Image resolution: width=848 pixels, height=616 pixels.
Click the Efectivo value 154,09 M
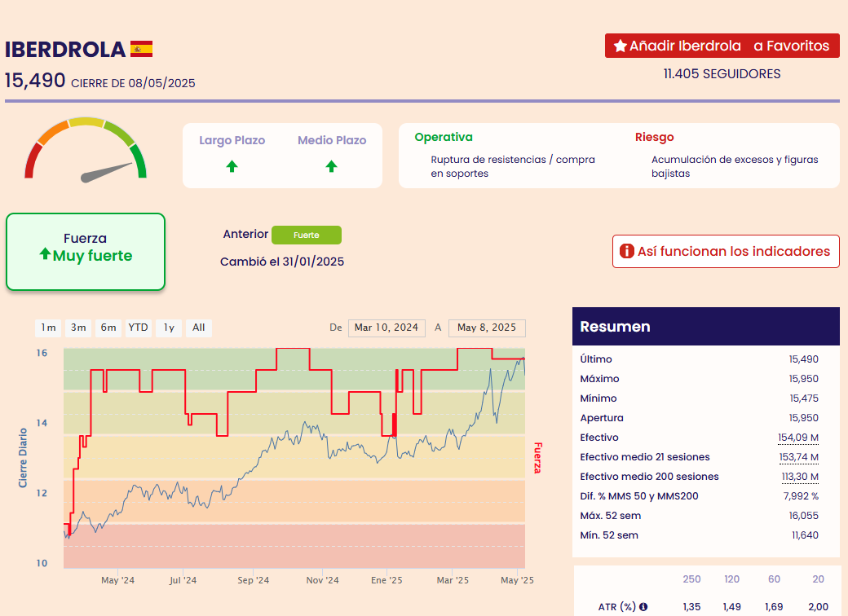click(798, 437)
